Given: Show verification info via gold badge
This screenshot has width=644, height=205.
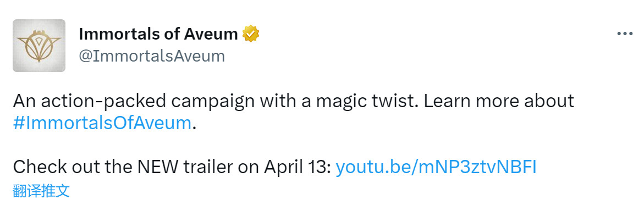Looking at the screenshot, I should click(x=251, y=34).
